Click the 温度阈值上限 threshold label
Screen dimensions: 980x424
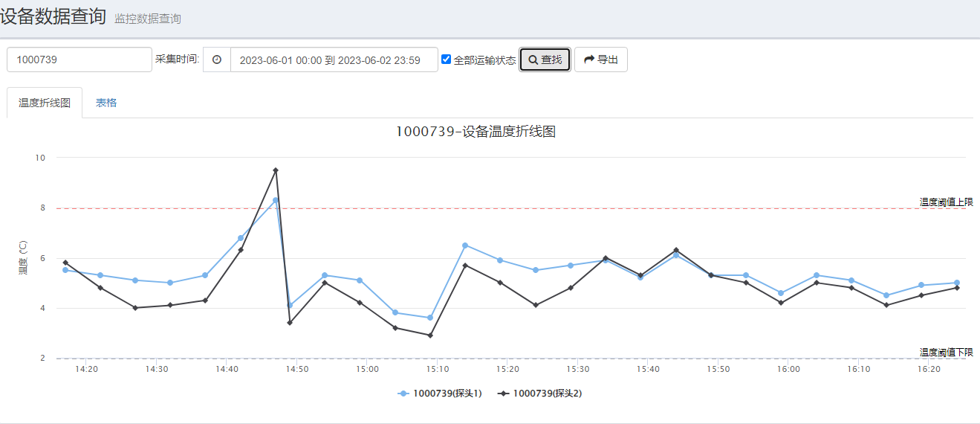(946, 202)
